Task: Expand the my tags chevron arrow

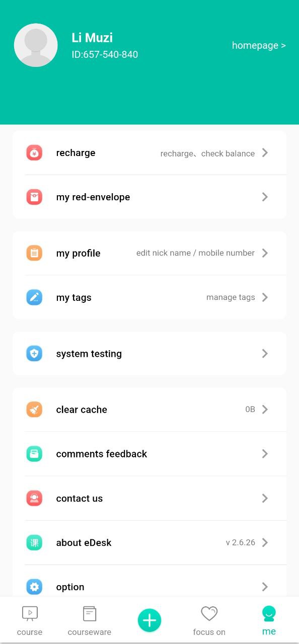Action: pos(265,297)
